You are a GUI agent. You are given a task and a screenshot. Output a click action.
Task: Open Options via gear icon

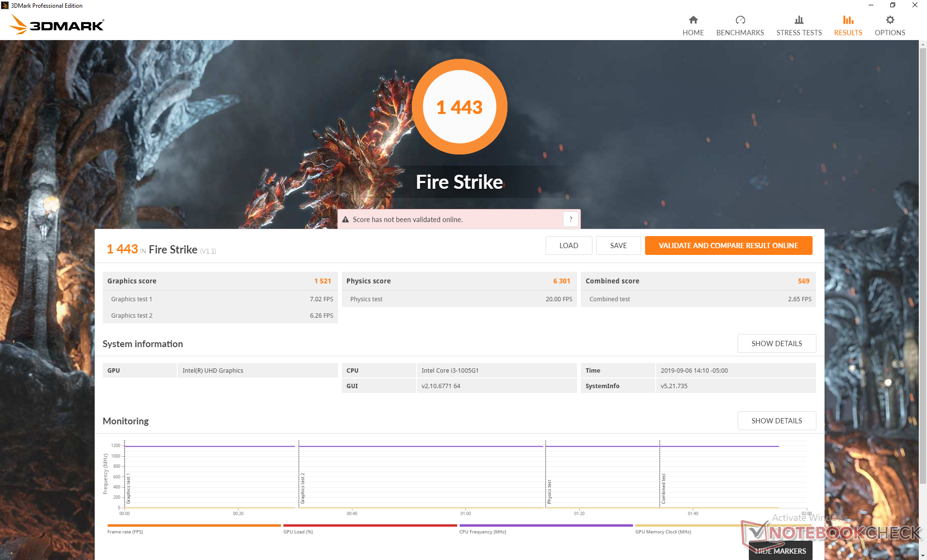click(889, 20)
